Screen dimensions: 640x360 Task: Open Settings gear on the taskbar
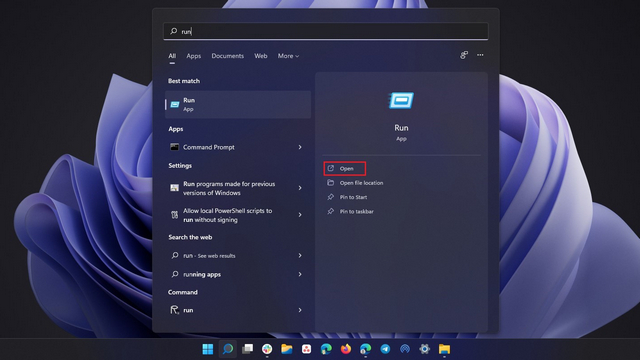click(x=424, y=349)
